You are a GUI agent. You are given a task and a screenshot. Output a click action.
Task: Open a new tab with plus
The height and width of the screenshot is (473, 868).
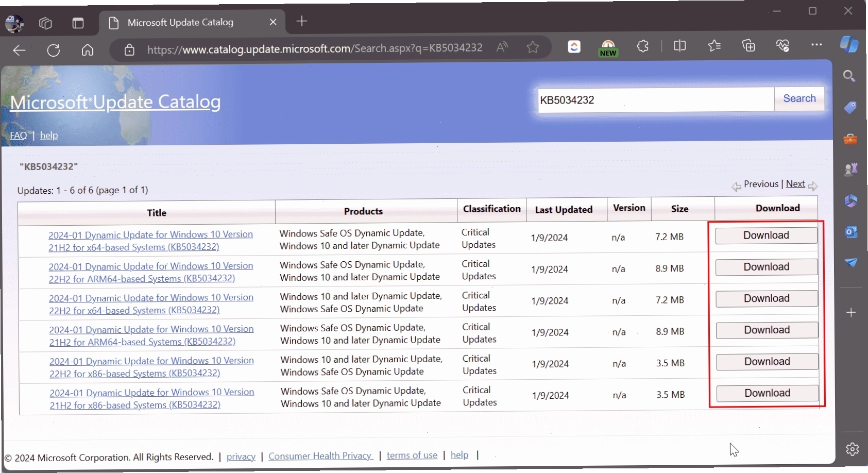(x=302, y=21)
